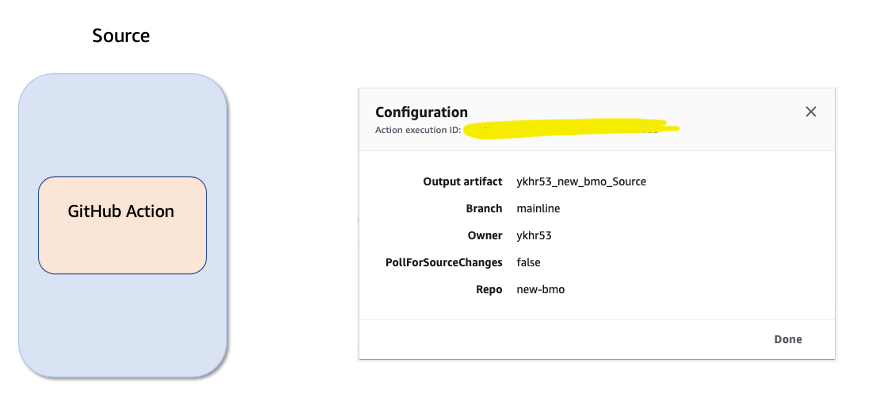Screen dimensions: 874x399
Task: Select the mainline branch value
Action: [x=538, y=208]
